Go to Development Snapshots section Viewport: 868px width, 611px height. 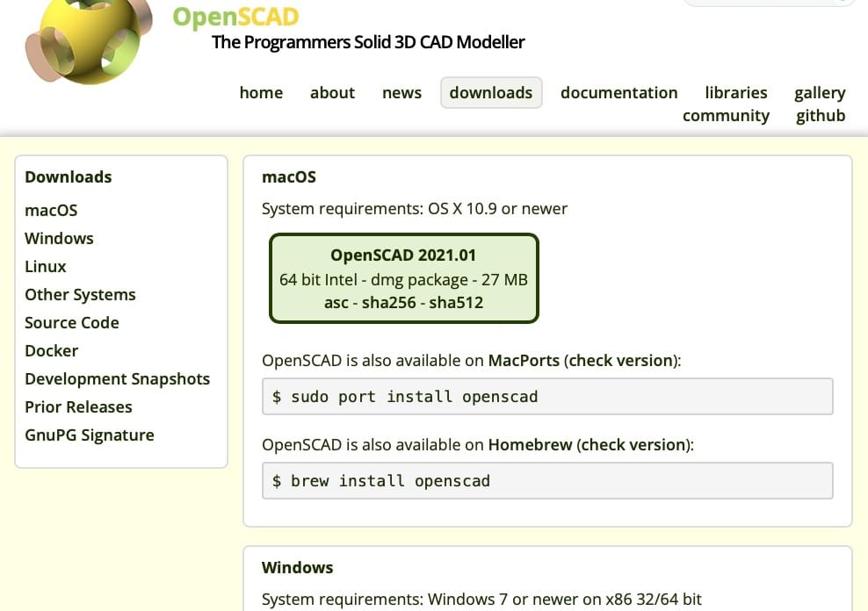coord(118,379)
